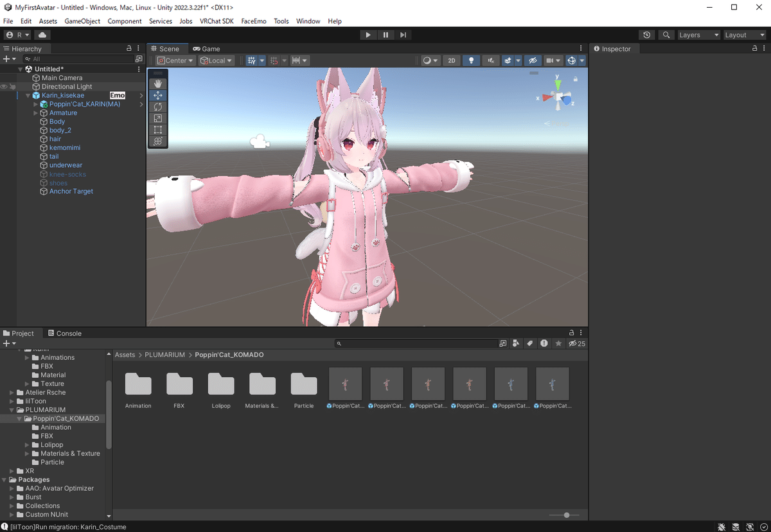
Task: Open the global Search magnifier icon
Action: pyautogui.click(x=666, y=35)
